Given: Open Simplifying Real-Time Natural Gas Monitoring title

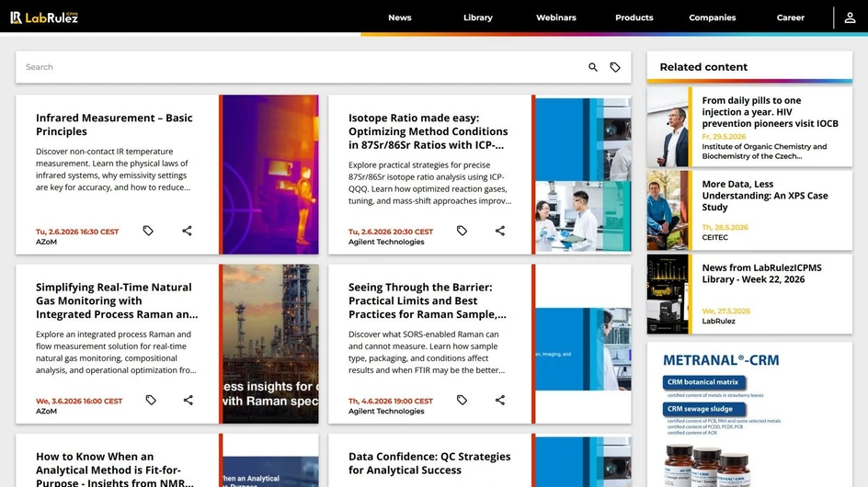Looking at the screenshot, I should [x=116, y=300].
